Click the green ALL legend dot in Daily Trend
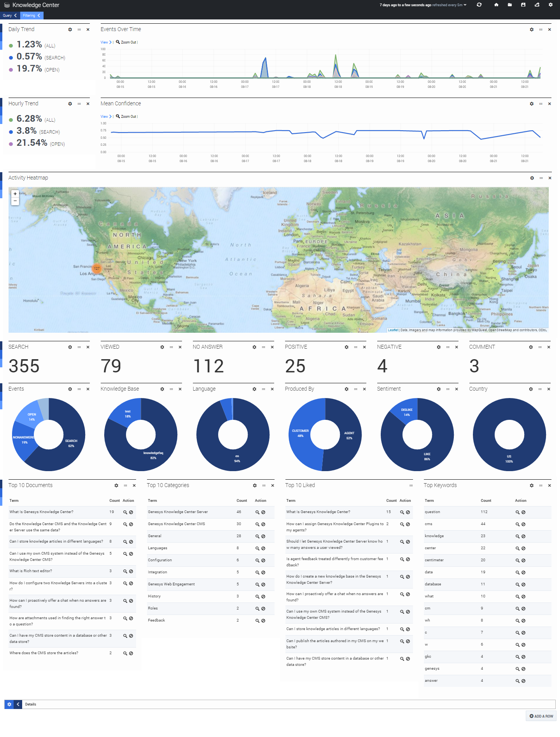The image size is (560, 737). tap(11, 46)
